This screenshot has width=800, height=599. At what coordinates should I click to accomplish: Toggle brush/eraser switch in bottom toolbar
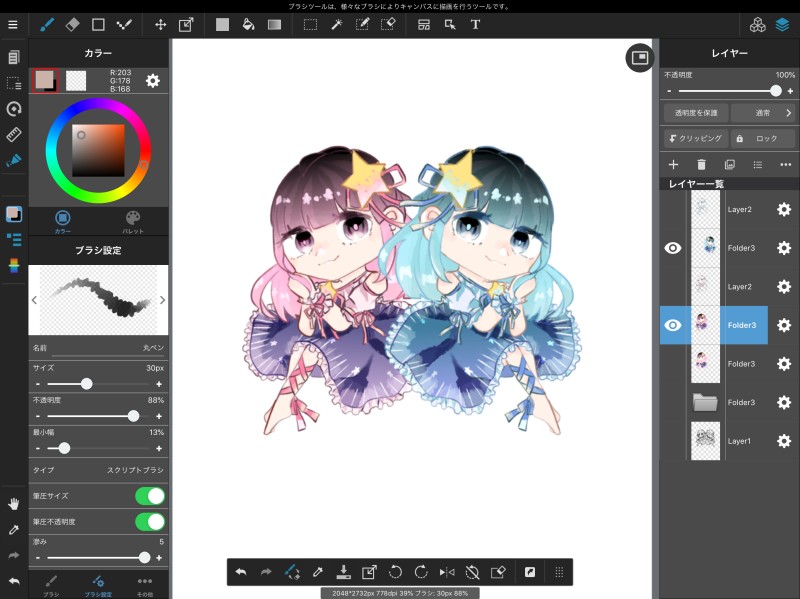click(292, 572)
